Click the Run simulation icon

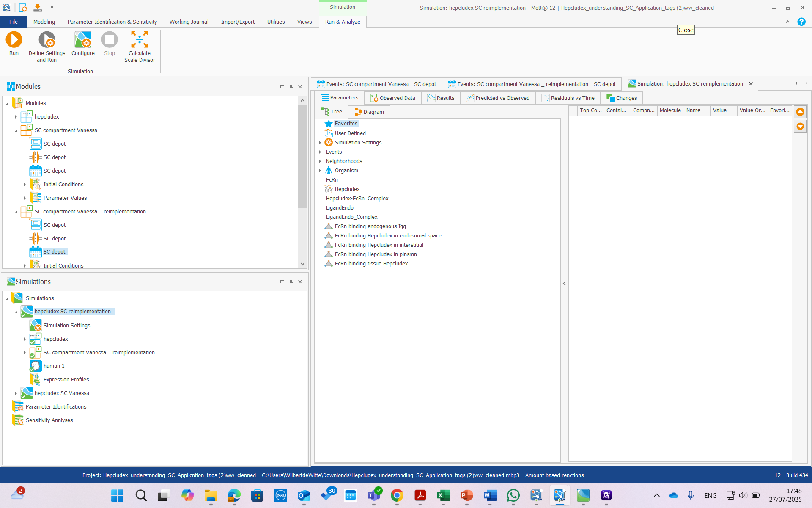tap(14, 40)
